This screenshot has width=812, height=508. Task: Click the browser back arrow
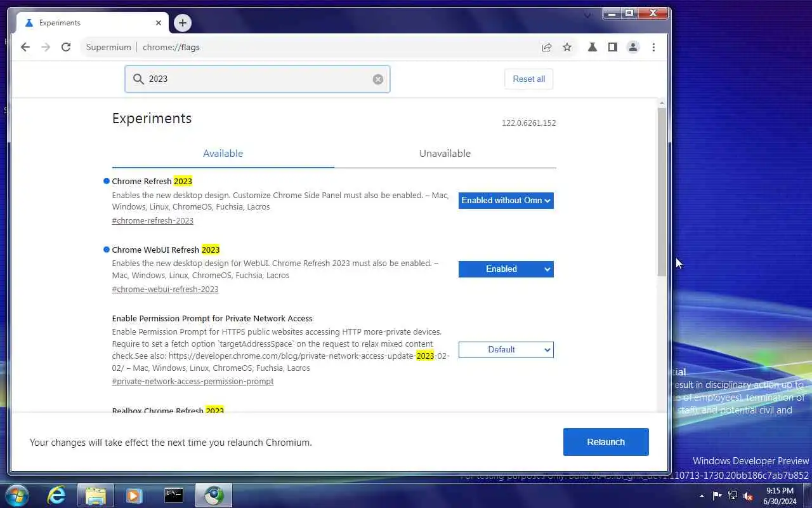pos(25,47)
